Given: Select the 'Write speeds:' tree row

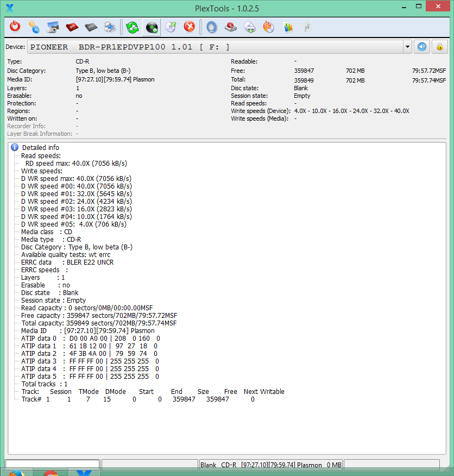Looking at the screenshot, I should [x=42, y=171].
